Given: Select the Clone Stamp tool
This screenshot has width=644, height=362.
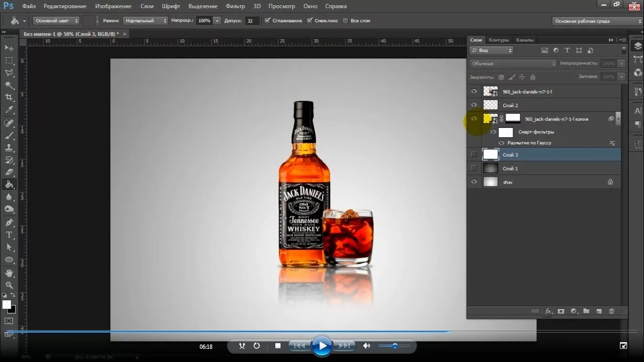Looking at the screenshot, I should [9, 148].
